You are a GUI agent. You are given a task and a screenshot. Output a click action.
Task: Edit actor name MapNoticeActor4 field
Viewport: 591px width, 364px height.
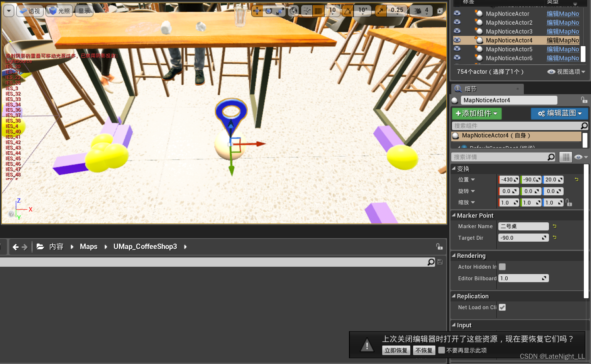pyautogui.click(x=509, y=100)
